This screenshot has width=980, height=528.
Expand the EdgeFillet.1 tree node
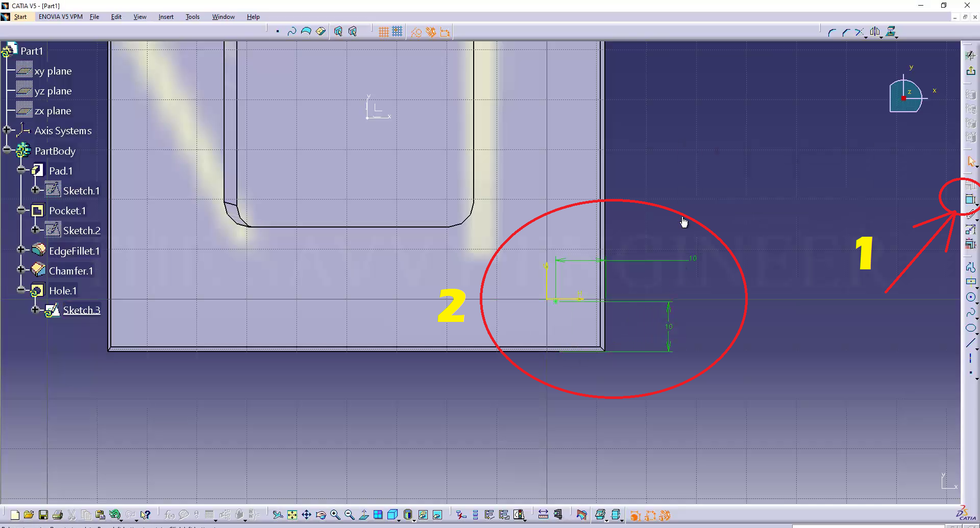pyautogui.click(x=20, y=250)
